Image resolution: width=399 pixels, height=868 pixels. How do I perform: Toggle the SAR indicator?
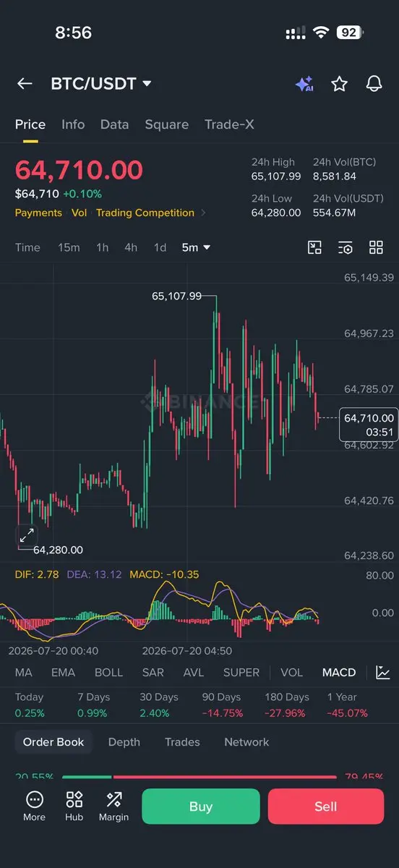click(153, 673)
